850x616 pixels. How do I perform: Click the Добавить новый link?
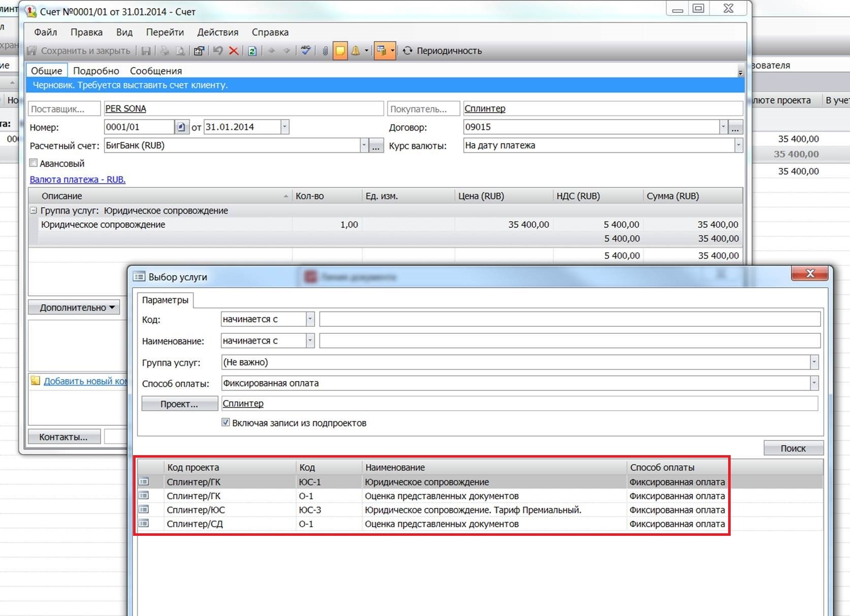coord(85,381)
